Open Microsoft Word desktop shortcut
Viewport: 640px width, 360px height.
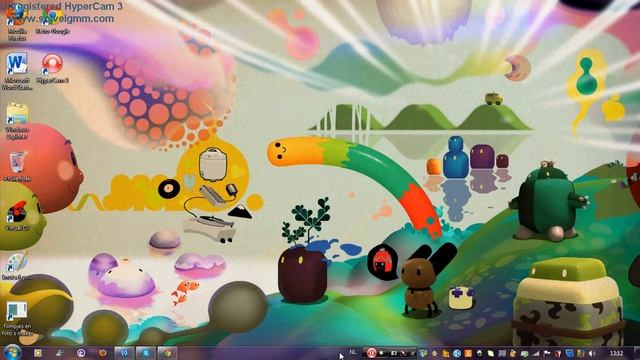click(17, 71)
